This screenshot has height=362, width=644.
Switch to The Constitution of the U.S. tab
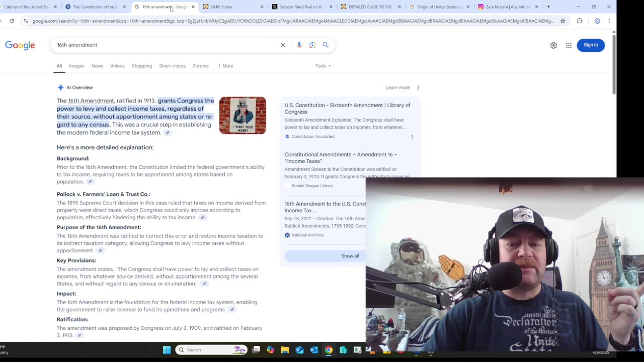point(95,7)
